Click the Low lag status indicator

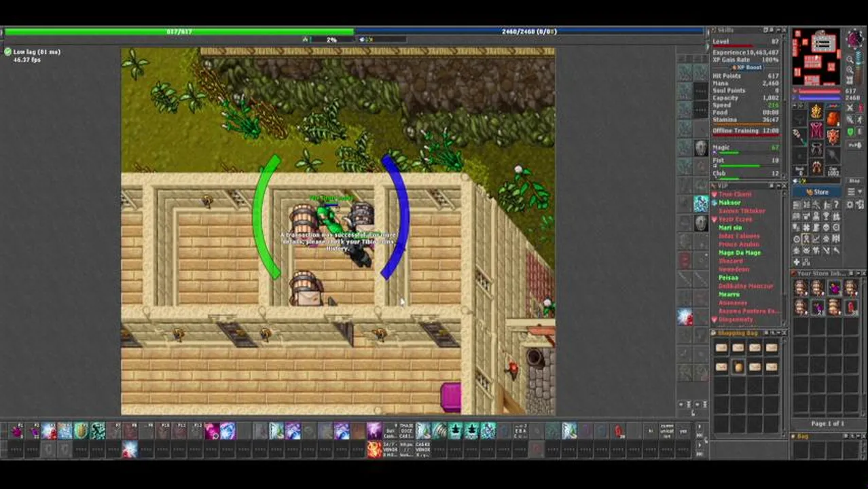point(32,52)
